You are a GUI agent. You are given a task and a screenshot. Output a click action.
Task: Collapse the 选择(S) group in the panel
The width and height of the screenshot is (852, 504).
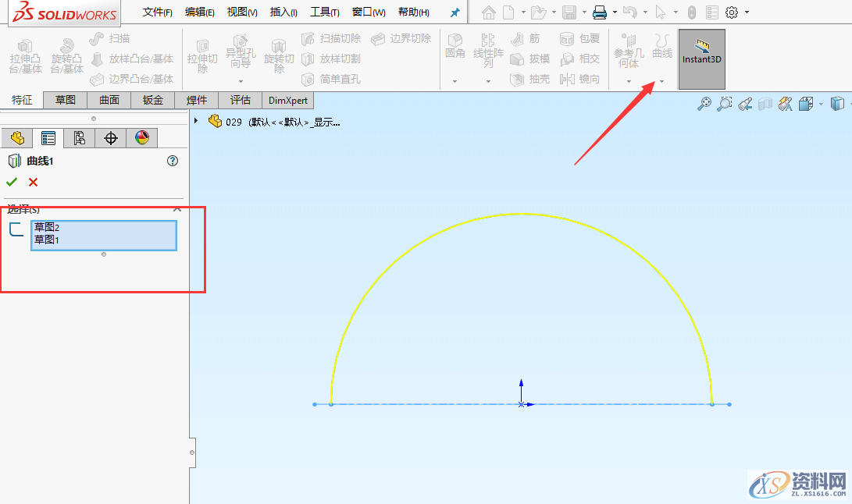coord(177,209)
